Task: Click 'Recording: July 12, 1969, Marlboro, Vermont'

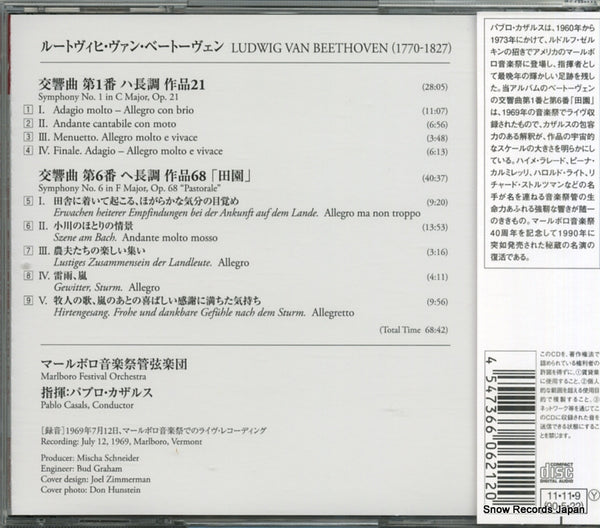Action: point(121,442)
